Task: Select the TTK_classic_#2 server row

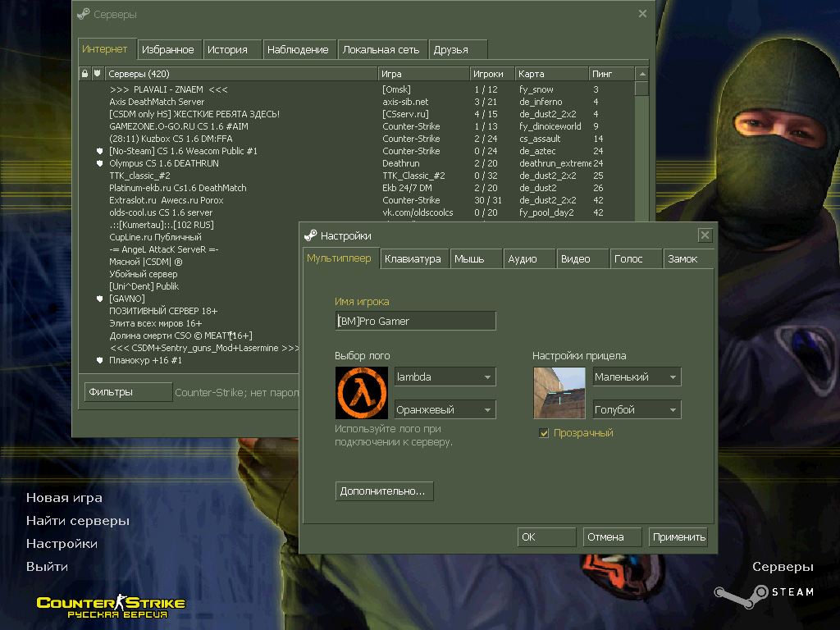Action: pyautogui.click(x=357, y=176)
